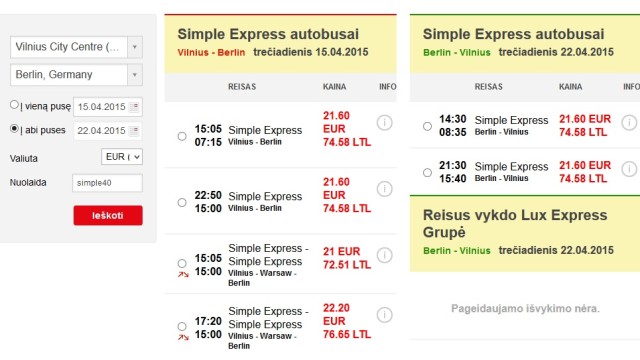640x360 pixels.
Task: Choose the 22:50 Vilnius-Berlin departure radio
Action: (x=182, y=202)
